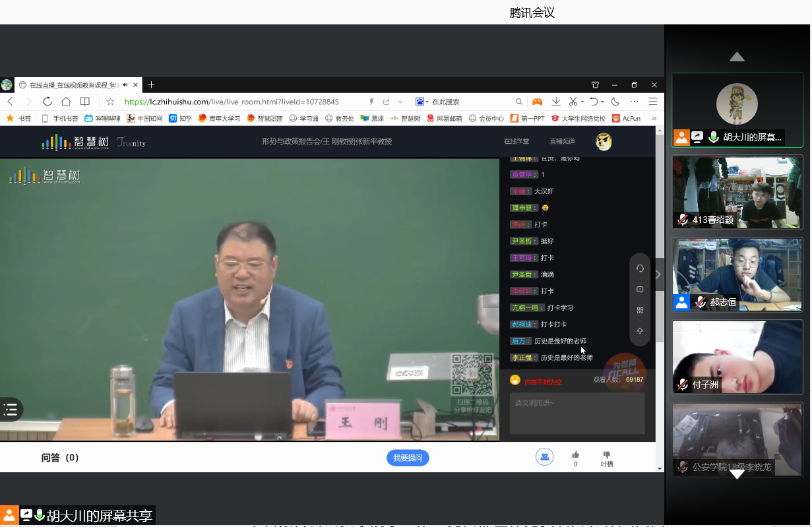Open the floating list menu on video
Image resolution: width=812 pixels, height=527 pixels.
click(11, 410)
